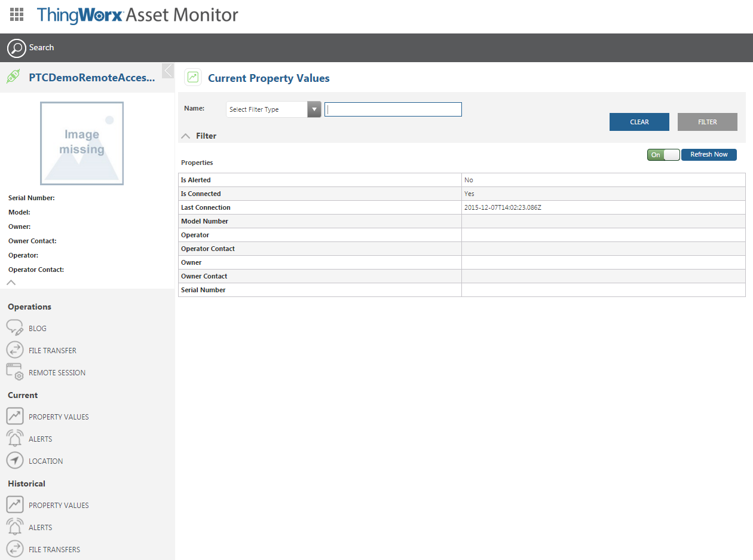
Task: Click the Operator property row in table
Action: tap(462, 235)
